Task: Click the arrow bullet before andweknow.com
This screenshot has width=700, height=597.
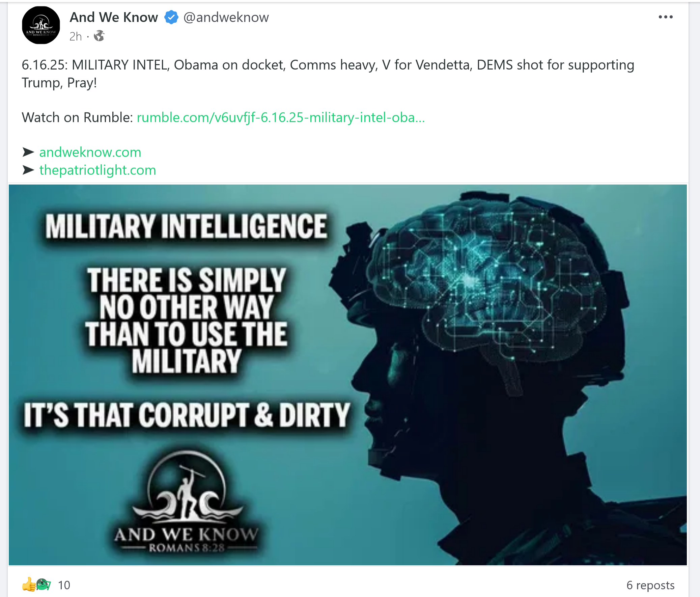Action: point(28,153)
